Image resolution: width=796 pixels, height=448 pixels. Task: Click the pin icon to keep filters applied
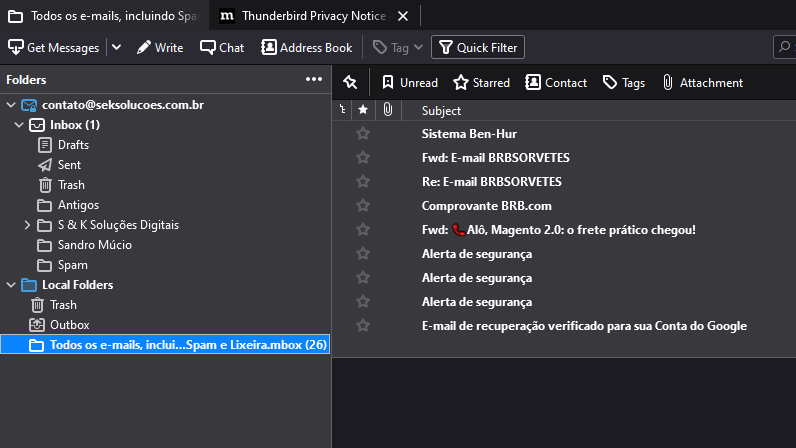pos(350,83)
